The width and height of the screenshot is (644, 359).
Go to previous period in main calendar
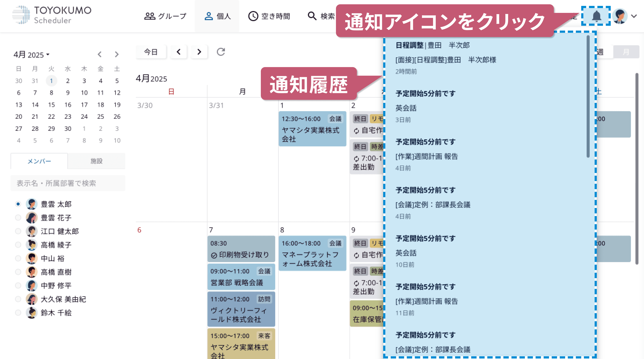(x=179, y=52)
